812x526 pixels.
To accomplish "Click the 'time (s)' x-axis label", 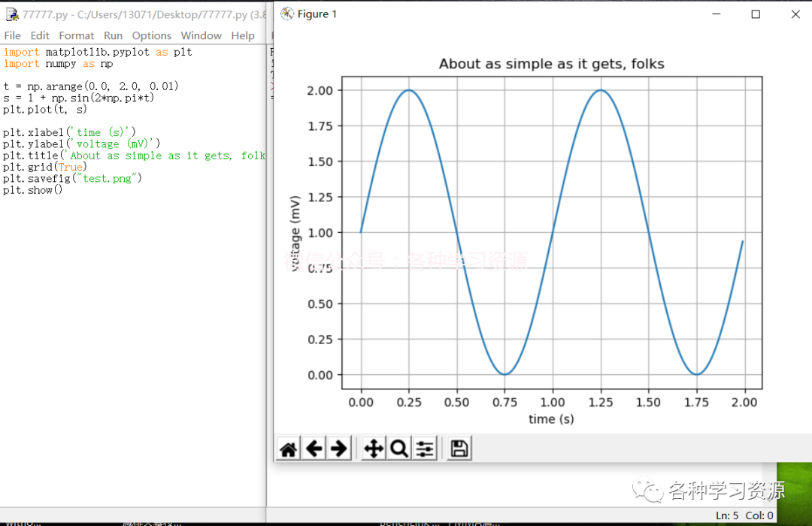I will tap(552, 419).
